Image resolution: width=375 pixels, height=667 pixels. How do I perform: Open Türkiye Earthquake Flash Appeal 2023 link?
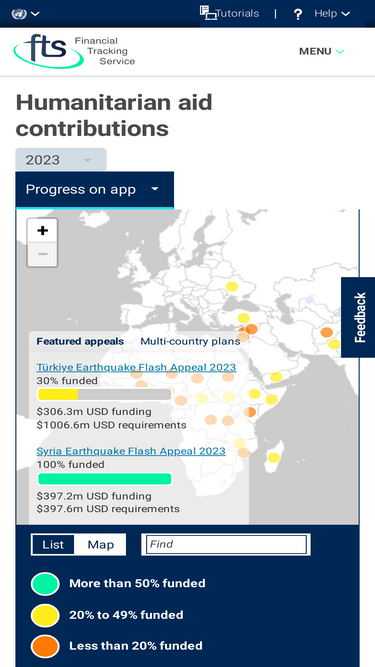point(136,368)
